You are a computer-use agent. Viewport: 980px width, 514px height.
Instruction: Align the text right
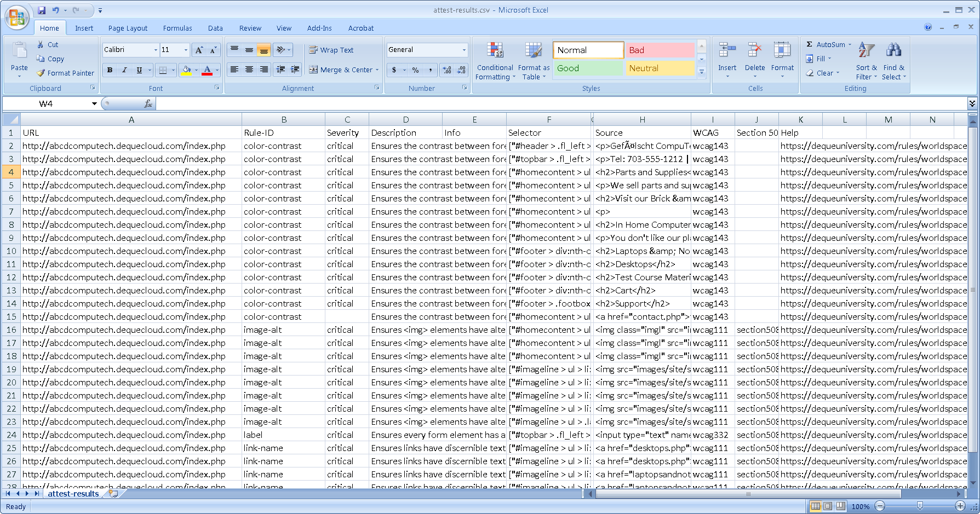263,70
